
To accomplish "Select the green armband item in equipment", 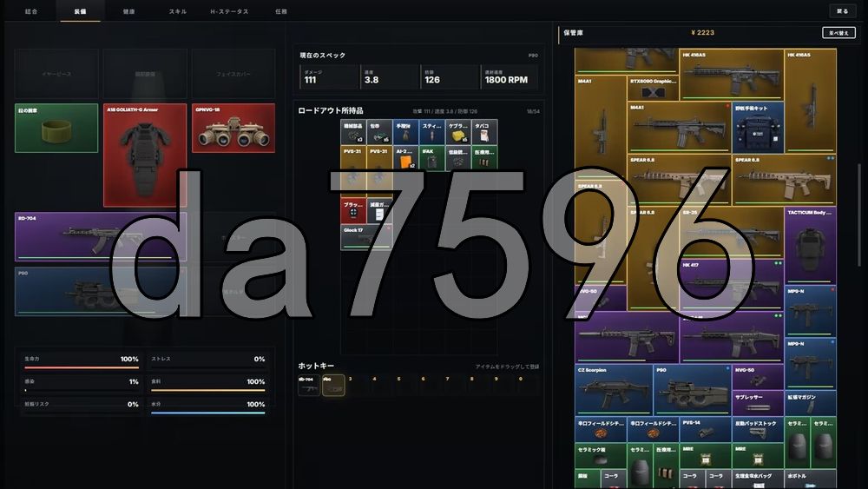I will (x=56, y=128).
